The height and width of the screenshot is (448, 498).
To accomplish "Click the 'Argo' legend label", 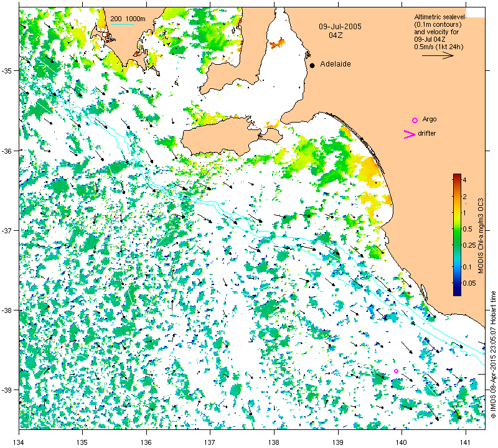I will (430, 119).
